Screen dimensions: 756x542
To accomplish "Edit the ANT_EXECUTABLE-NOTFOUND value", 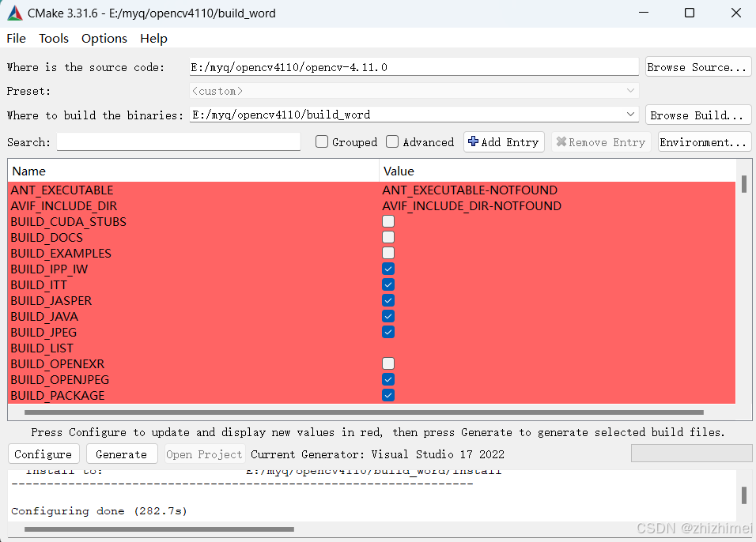I will coord(470,190).
